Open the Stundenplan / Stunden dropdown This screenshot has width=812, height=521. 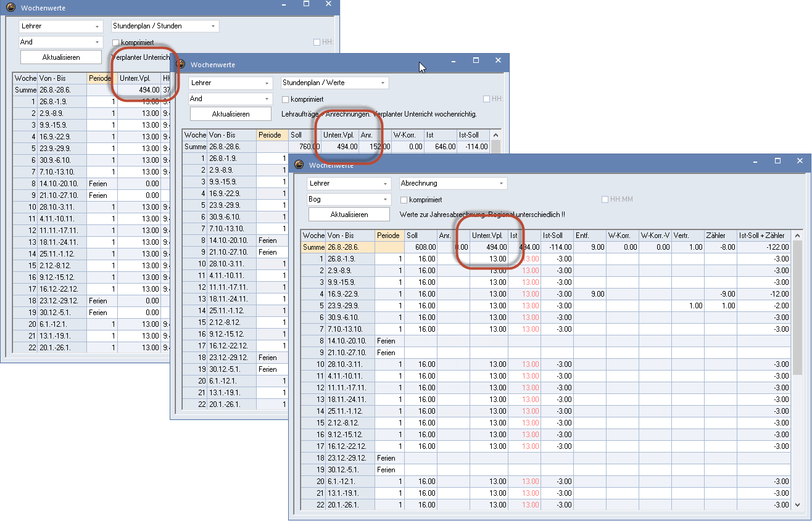165,26
